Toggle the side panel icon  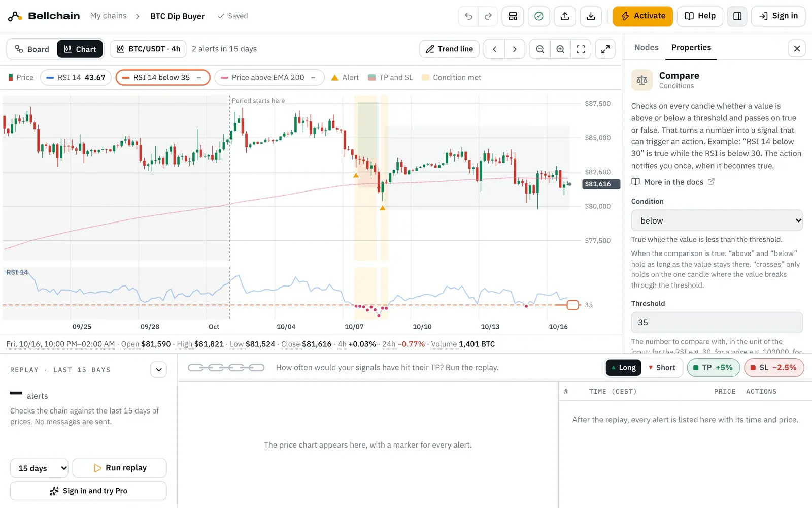click(x=737, y=16)
